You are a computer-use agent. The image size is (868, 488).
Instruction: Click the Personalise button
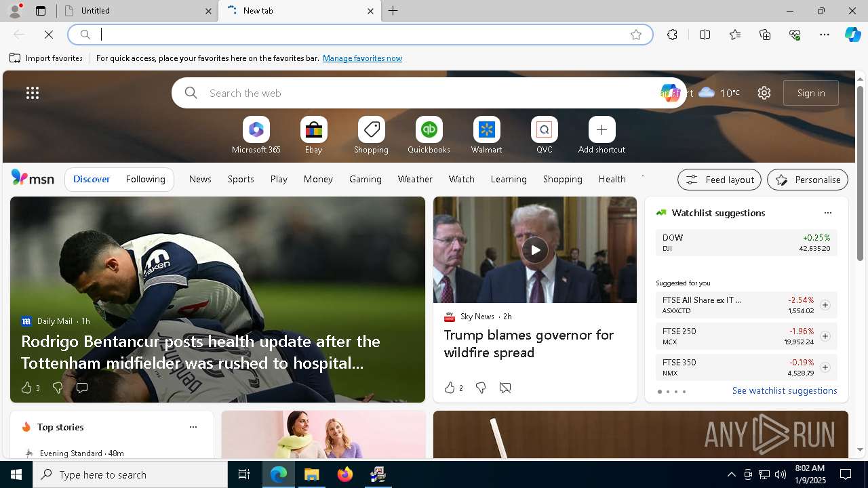tap(808, 180)
